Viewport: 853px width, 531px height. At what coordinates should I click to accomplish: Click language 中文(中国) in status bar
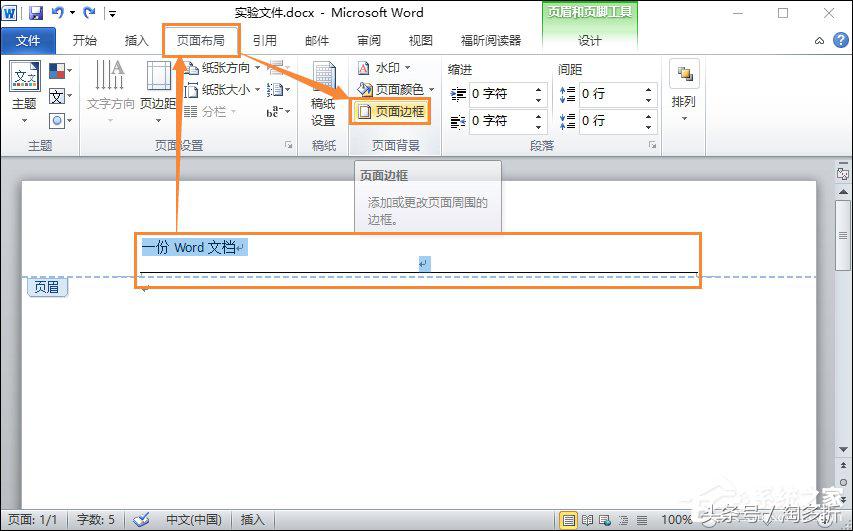194,520
